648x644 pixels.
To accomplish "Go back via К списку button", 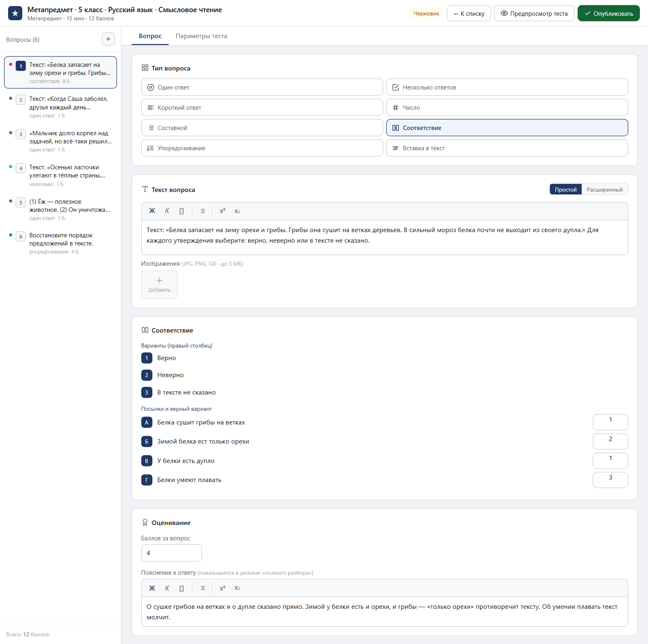I will (x=469, y=13).
